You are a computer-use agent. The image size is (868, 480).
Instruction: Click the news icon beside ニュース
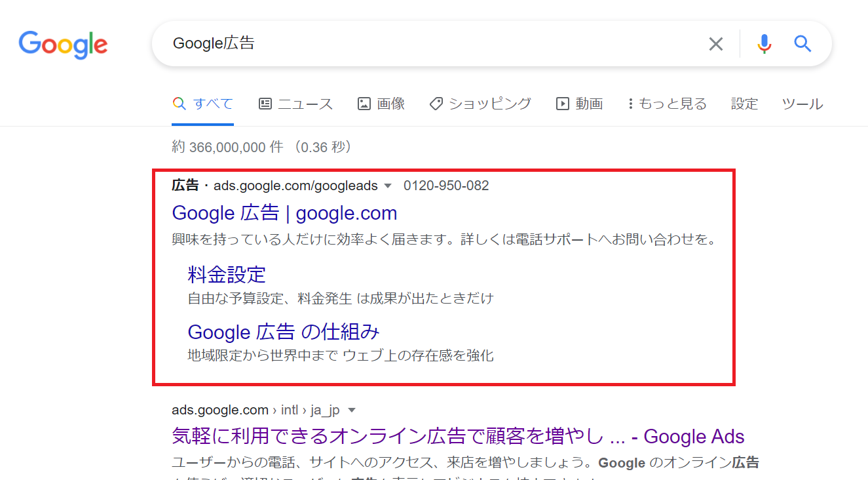click(x=265, y=104)
